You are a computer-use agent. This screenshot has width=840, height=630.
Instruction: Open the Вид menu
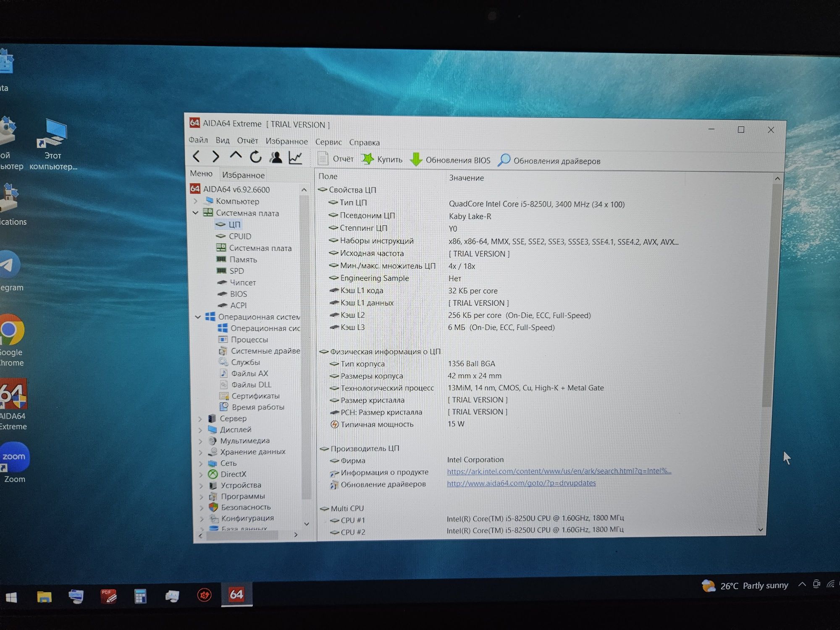[x=223, y=140]
